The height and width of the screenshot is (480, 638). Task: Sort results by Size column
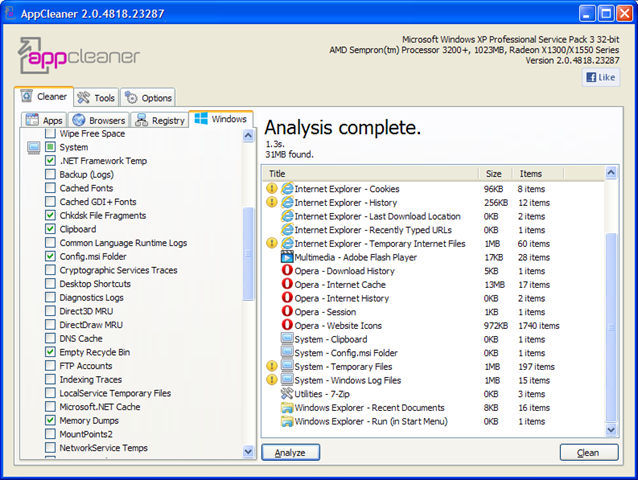(x=495, y=174)
